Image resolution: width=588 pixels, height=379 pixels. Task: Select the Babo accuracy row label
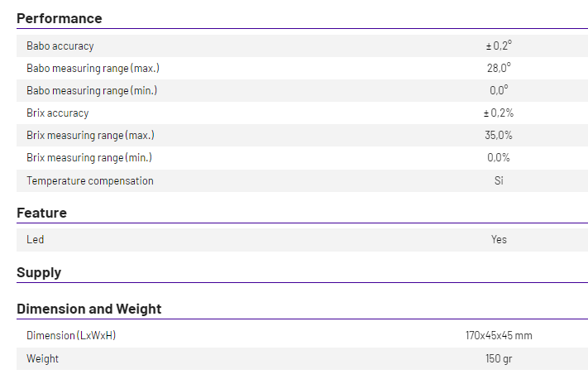[60, 46]
